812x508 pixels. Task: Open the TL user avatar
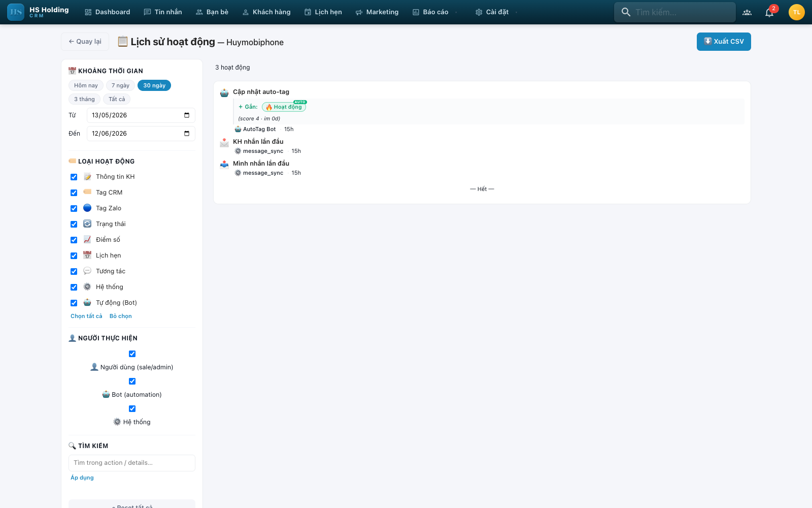click(x=797, y=12)
